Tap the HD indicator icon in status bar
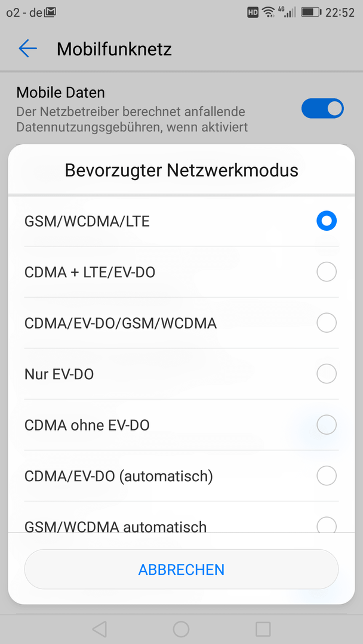Viewport: 363px width, 644px height. (253, 13)
